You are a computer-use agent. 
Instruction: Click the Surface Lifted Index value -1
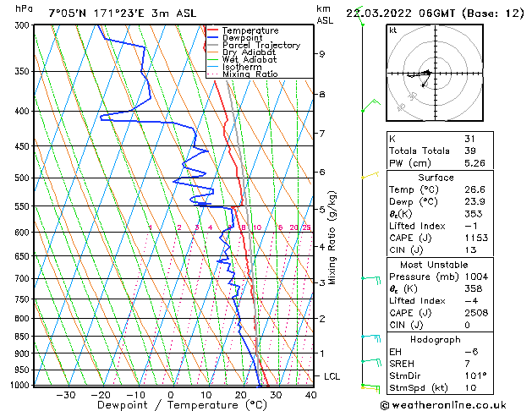click(x=472, y=226)
